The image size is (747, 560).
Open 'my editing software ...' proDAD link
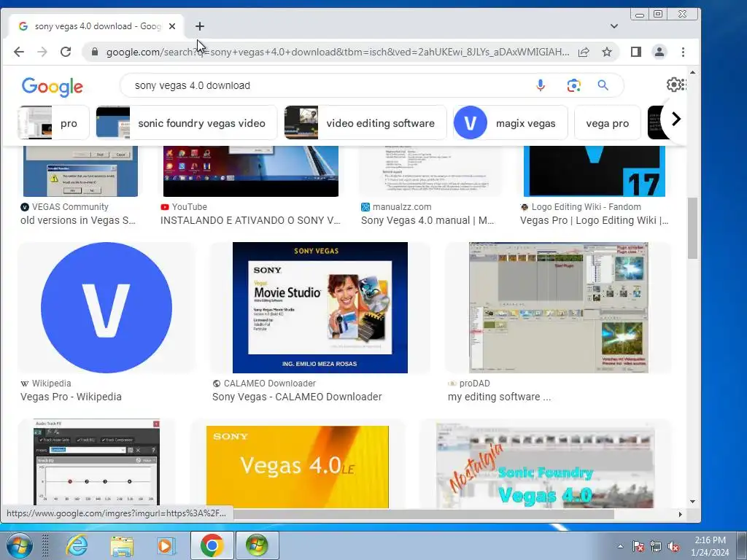coord(499,397)
